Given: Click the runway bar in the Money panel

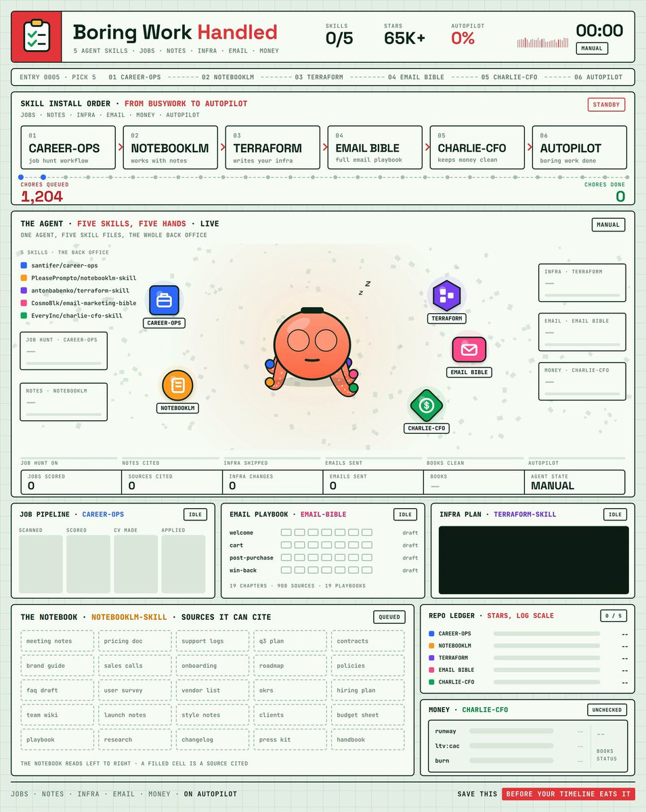Looking at the screenshot, I should [511, 731].
